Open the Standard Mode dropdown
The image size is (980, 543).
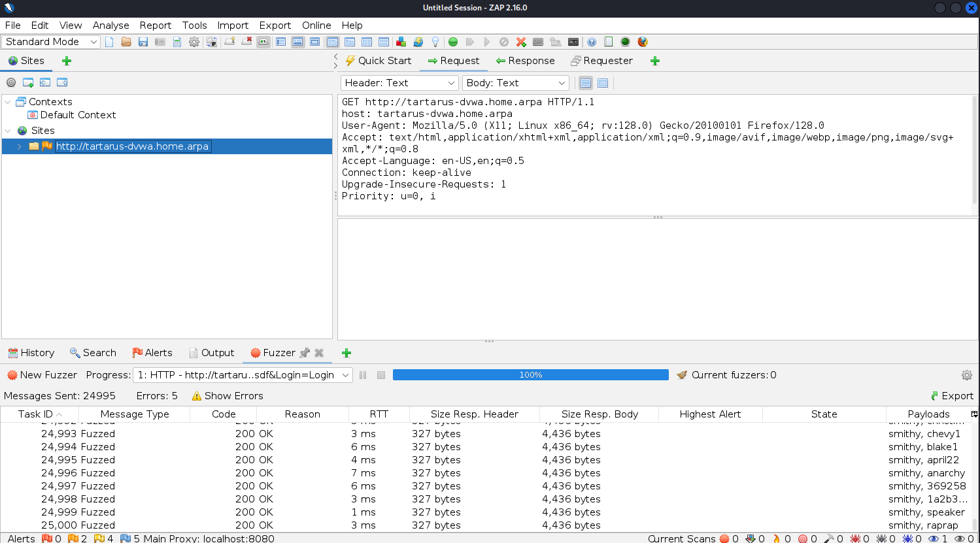point(51,42)
